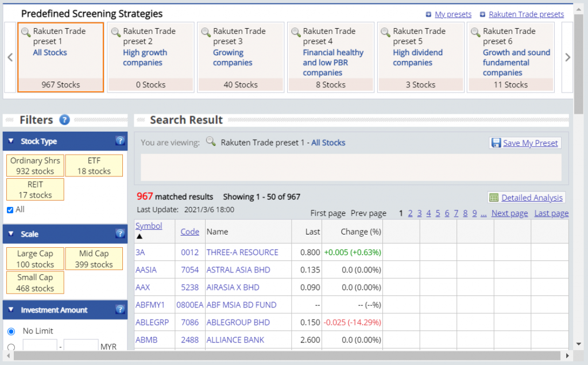Open help icon on Investment Amount header
The image size is (588, 365).
[120, 309]
